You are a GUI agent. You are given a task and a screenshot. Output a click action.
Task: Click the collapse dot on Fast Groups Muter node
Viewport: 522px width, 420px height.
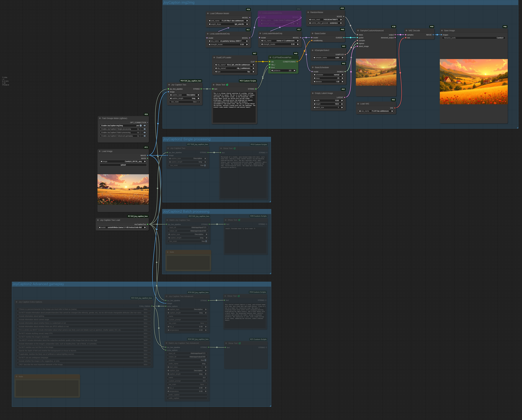(100, 118)
